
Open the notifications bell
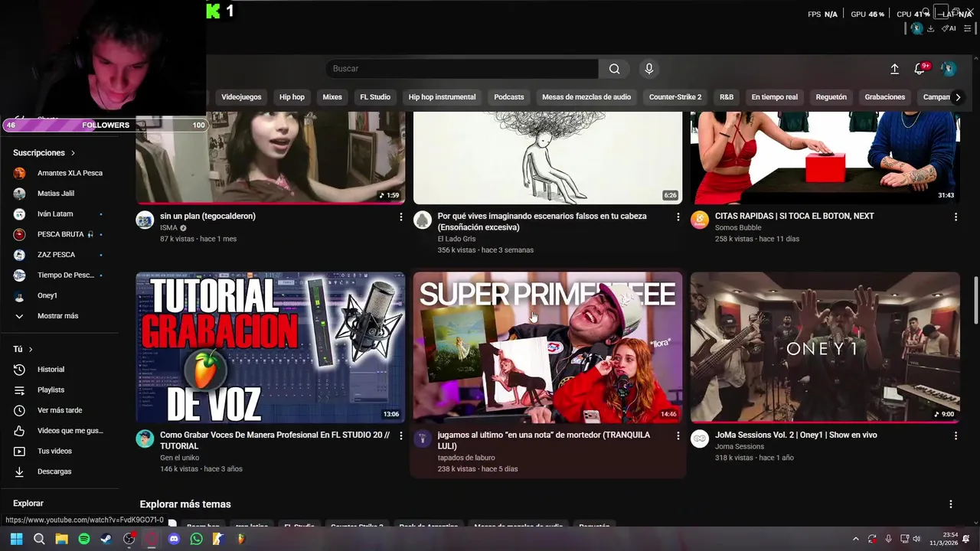point(920,69)
